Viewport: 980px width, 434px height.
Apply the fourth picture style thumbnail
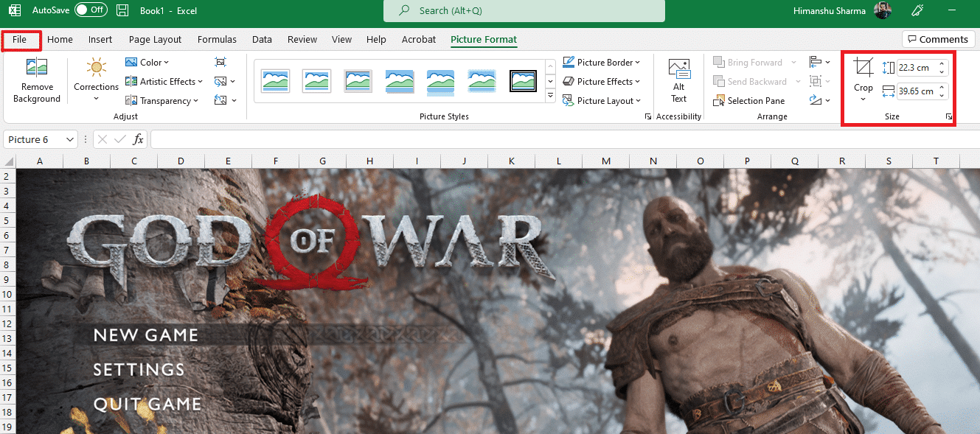click(400, 81)
